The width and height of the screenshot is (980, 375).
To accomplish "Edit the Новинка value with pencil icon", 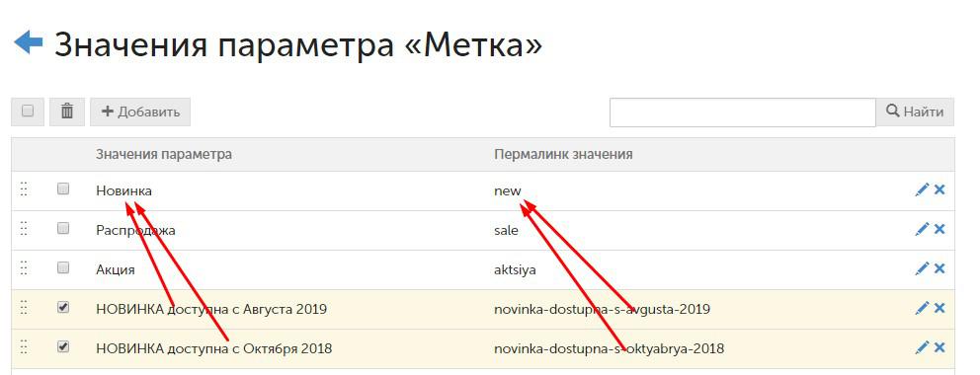I will tap(922, 189).
